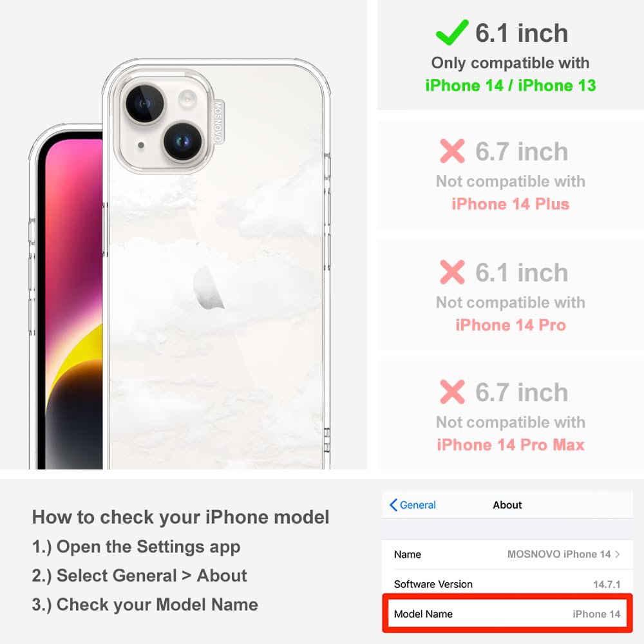The image size is (644, 644).
Task: Click the green iPhone 14 / iPhone 13 text
Action: click(511, 86)
